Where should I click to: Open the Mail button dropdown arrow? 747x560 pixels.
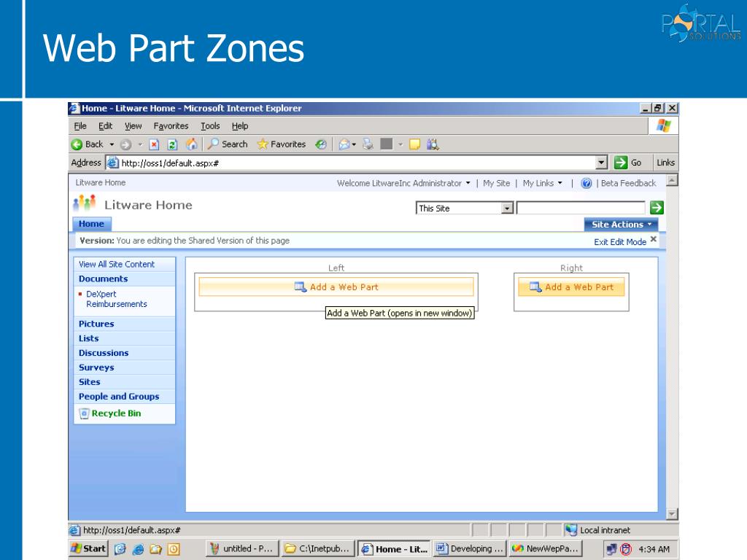[354, 144]
